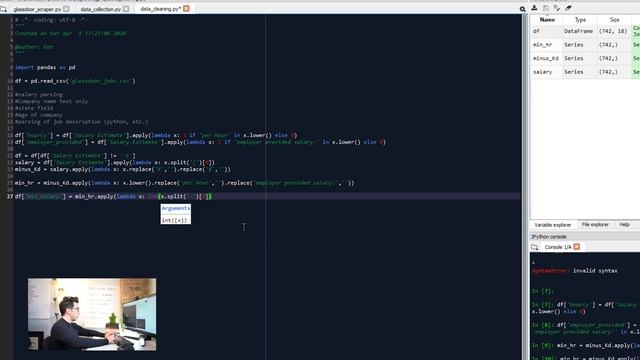Screen dimensions: 640x360
Task: Close the glassdoor_scraper.py tab
Action: coord(66,9)
